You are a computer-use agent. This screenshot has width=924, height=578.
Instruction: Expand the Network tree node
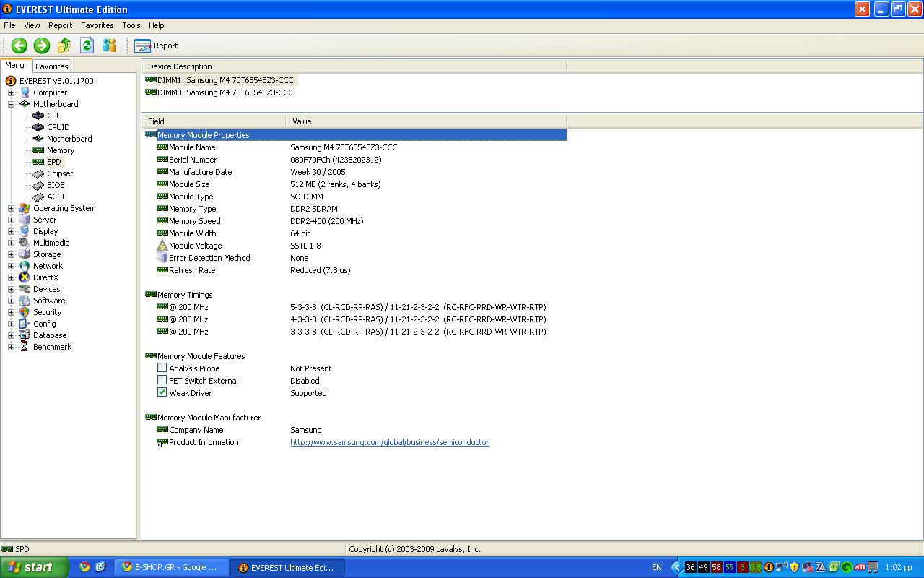(11, 266)
